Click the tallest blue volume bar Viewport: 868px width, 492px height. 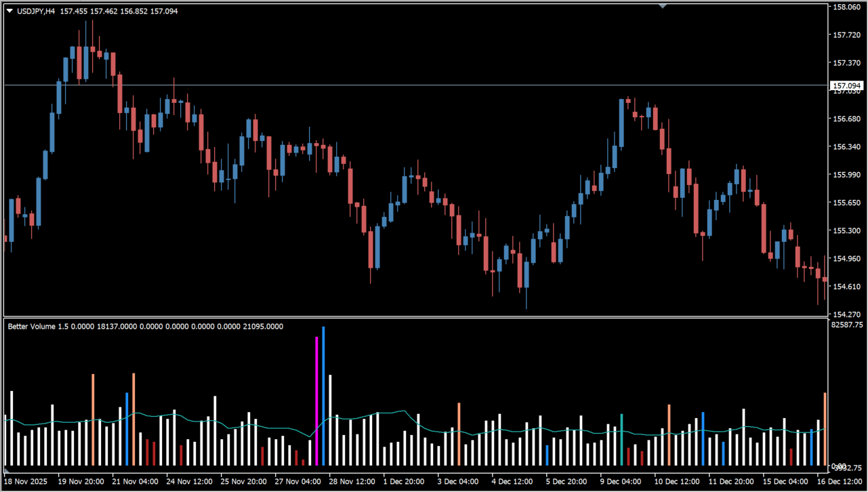[x=323, y=395]
